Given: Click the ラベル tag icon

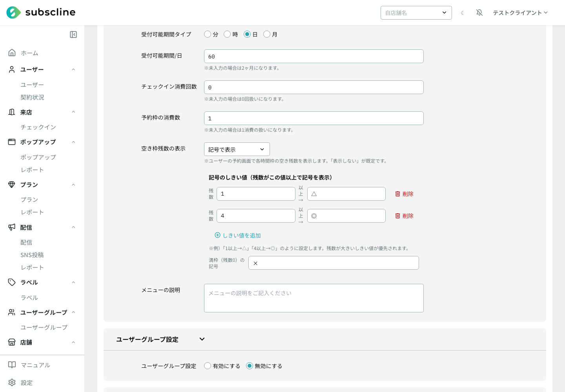Looking at the screenshot, I should (x=12, y=282).
